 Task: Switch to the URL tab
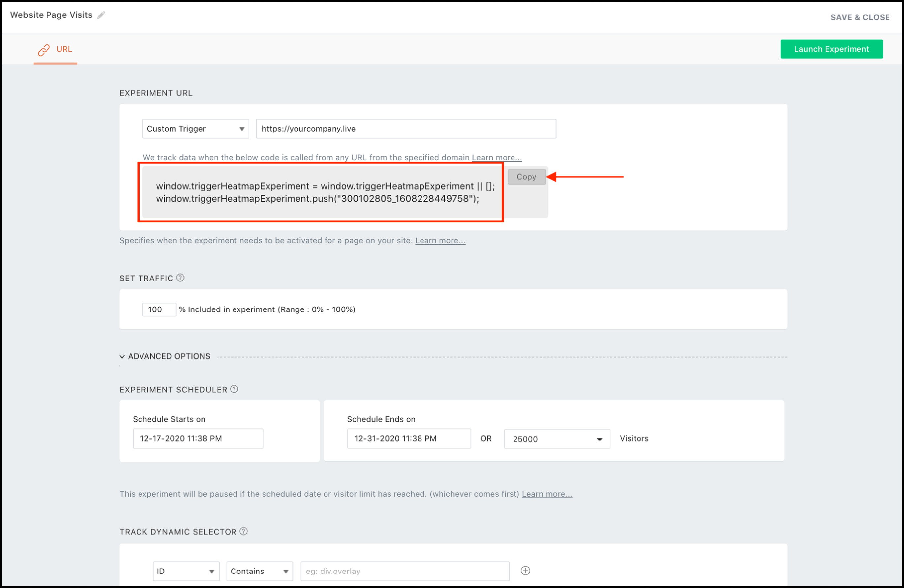pos(64,49)
